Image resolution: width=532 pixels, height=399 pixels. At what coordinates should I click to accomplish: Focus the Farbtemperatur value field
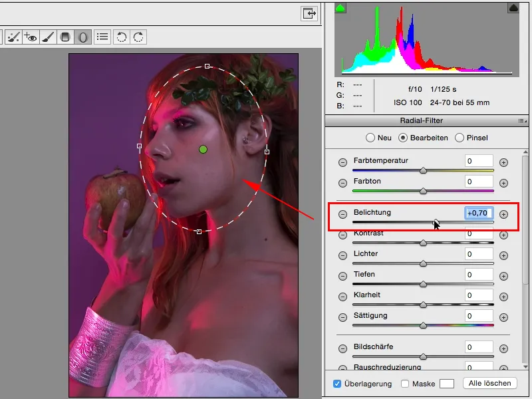[x=479, y=161]
